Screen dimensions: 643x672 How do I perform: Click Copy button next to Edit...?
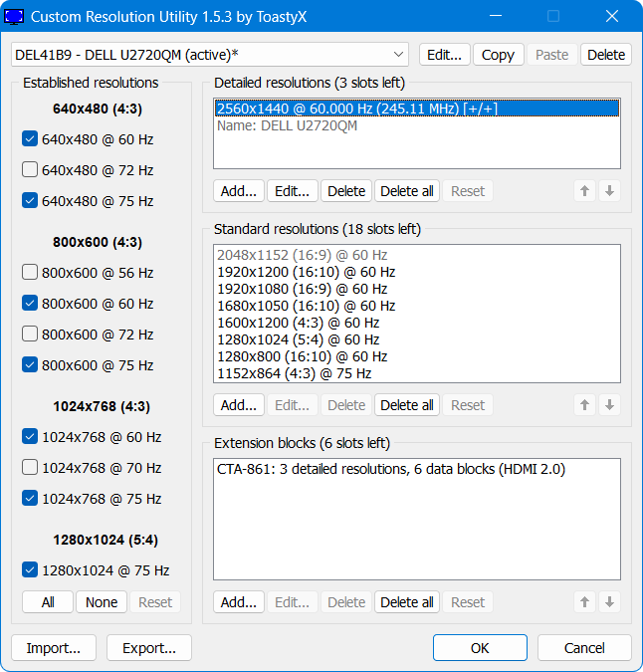pos(498,55)
